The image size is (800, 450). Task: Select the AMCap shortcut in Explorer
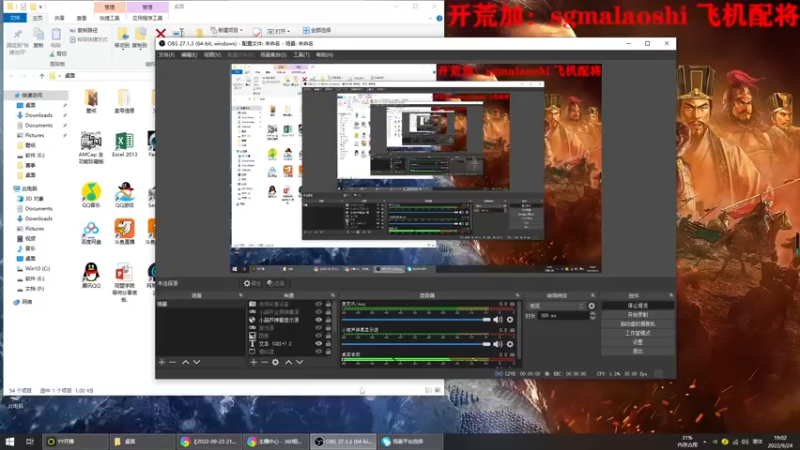[91, 147]
